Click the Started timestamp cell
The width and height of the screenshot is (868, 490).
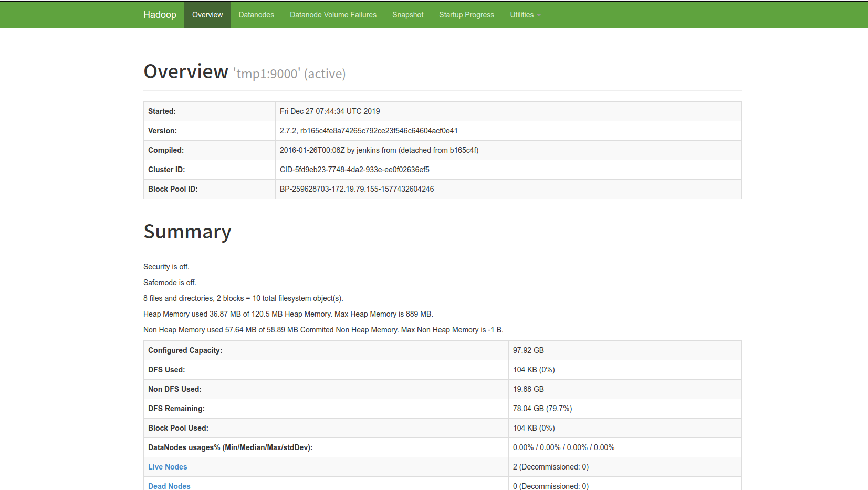pos(330,111)
